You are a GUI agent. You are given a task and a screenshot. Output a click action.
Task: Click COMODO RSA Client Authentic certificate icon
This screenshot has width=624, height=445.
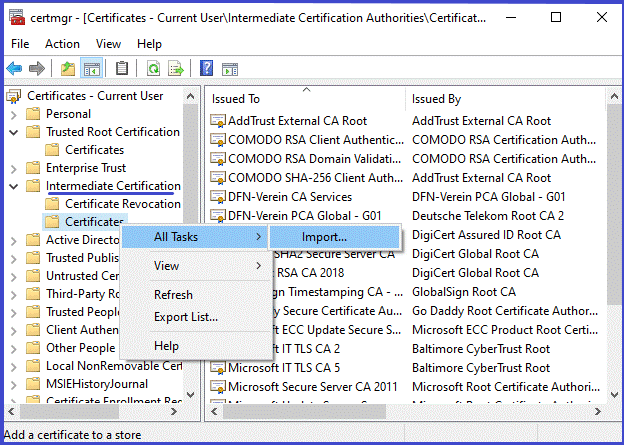tap(218, 140)
